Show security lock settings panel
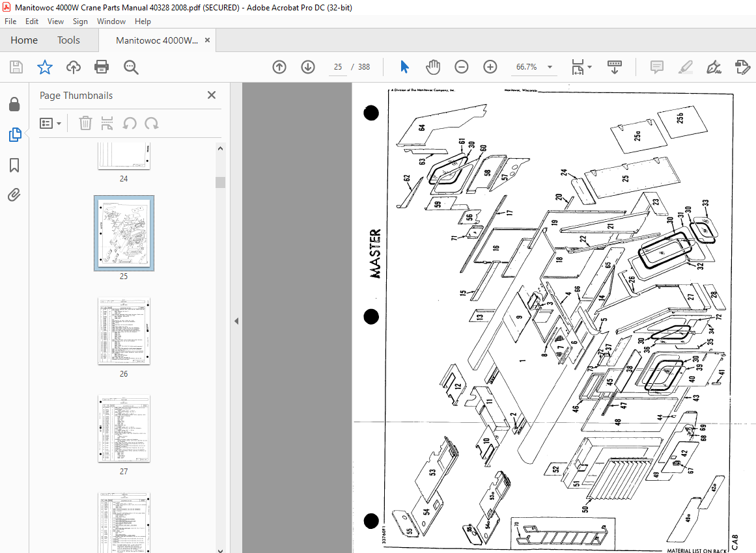Screen dimensions: 756x553 coord(14,104)
